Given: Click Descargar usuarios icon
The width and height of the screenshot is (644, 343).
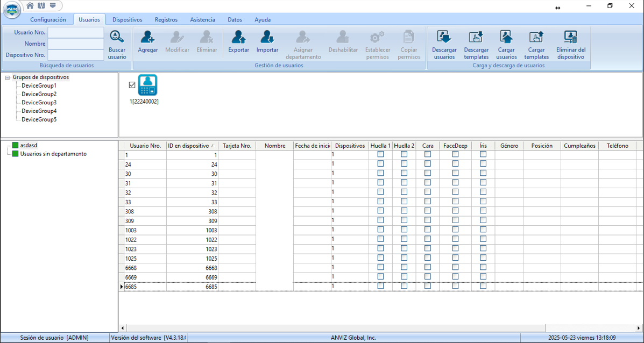Looking at the screenshot, I should coord(444,45).
